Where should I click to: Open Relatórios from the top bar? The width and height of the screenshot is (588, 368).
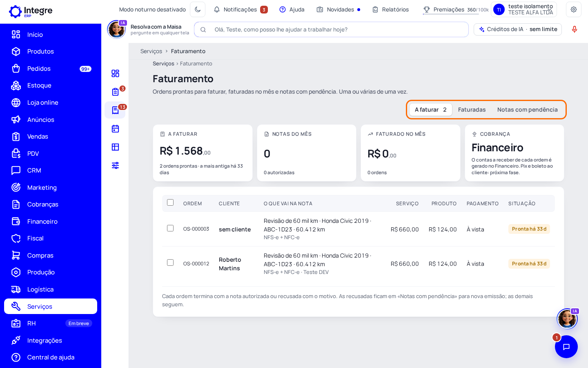click(390, 9)
